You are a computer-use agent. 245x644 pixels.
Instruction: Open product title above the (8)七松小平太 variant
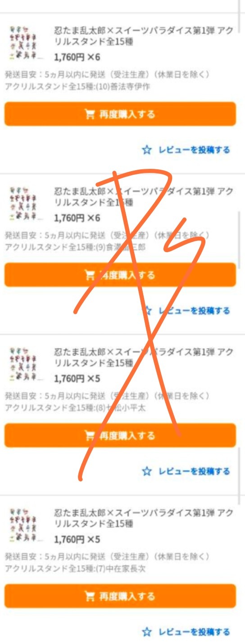[144, 358]
